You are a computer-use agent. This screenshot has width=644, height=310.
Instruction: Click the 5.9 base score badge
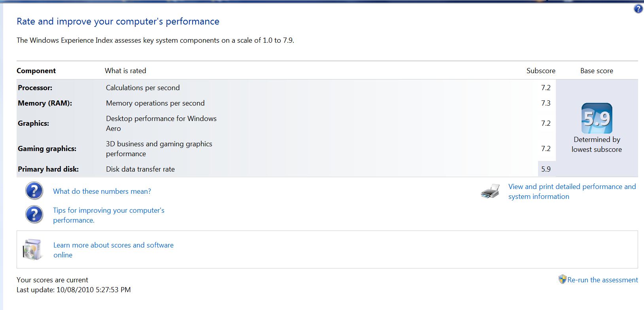point(597,118)
